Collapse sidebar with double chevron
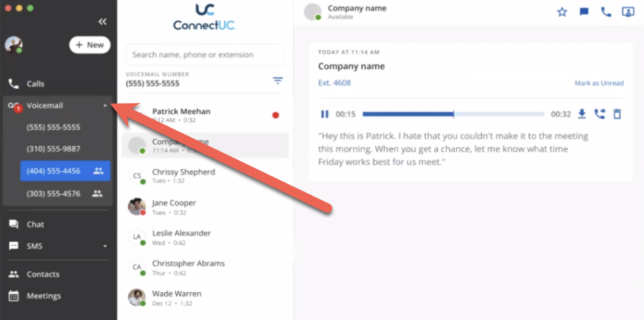Viewport: 644px width, 320px height. [103, 22]
